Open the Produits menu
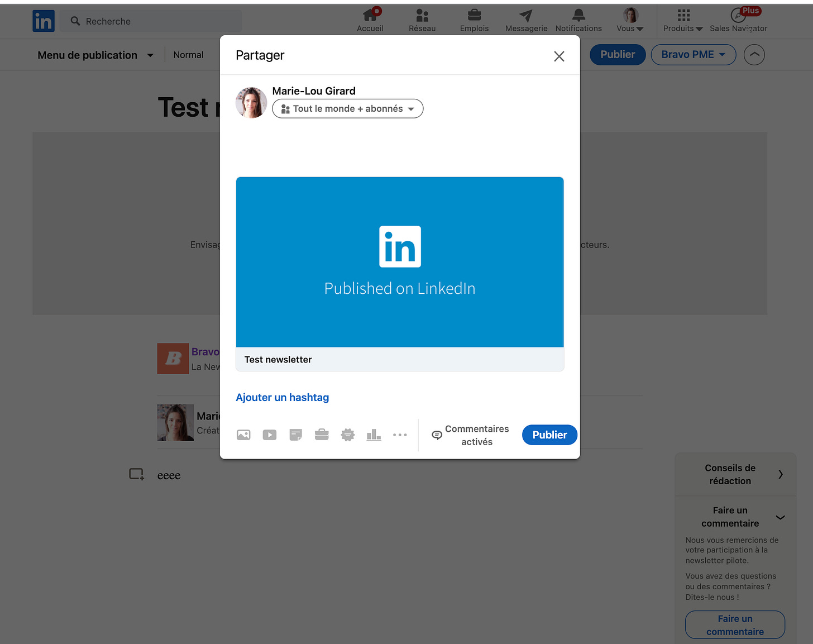 click(683, 20)
